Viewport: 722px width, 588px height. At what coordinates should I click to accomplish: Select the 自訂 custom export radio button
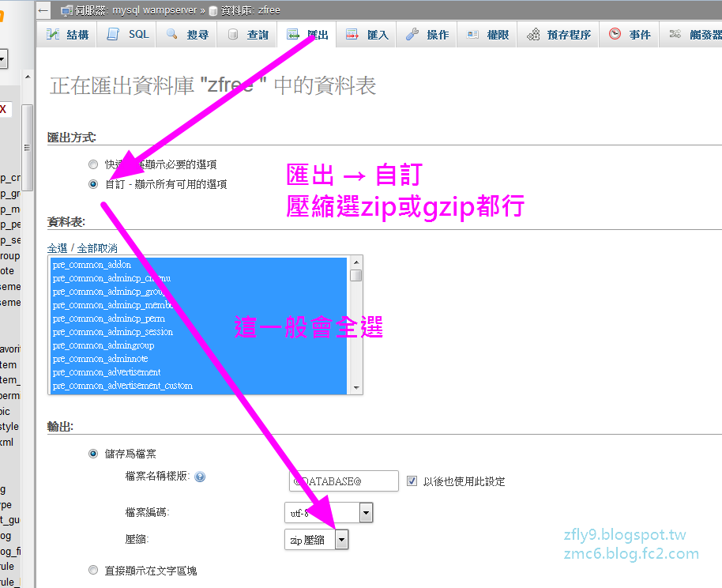click(x=93, y=184)
